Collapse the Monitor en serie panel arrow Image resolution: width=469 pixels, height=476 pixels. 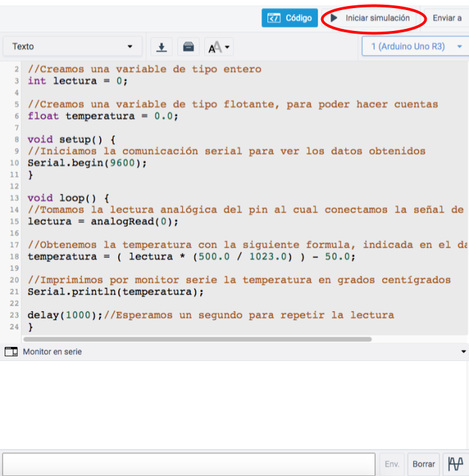coord(463,352)
